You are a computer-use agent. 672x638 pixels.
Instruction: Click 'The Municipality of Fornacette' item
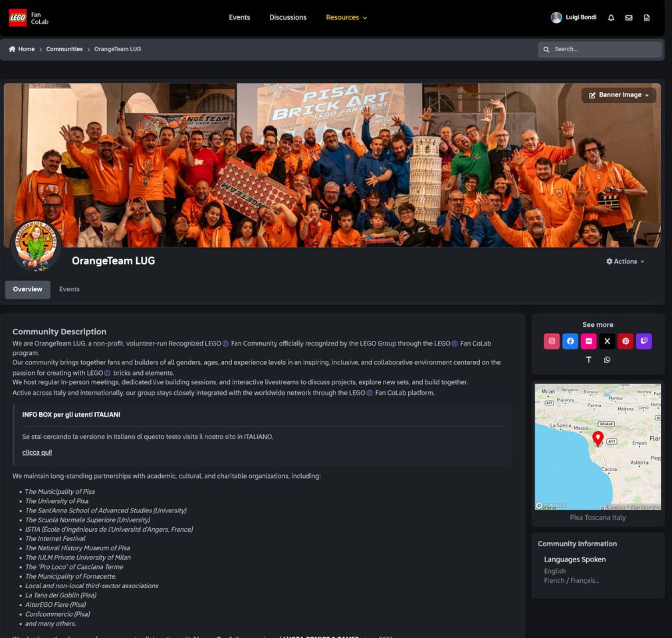(70, 576)
